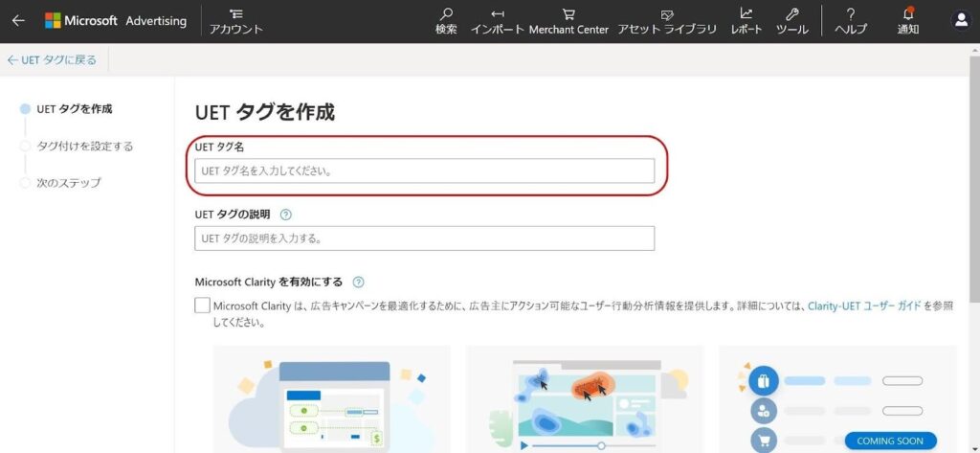This screenshot has height=453, width=980.
Task: Enable the Microsoft Clarity checkbox
Action: point(202,306)
